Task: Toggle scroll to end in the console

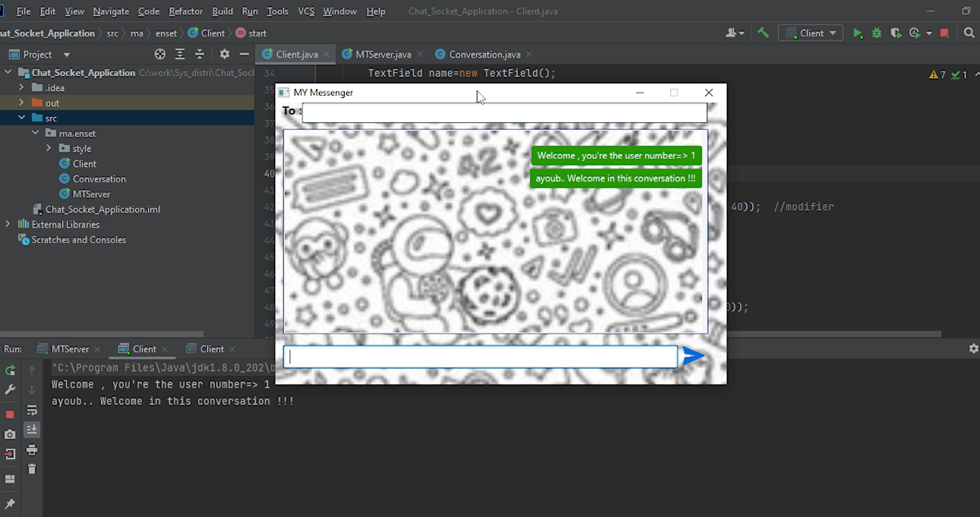Action: 32,430
